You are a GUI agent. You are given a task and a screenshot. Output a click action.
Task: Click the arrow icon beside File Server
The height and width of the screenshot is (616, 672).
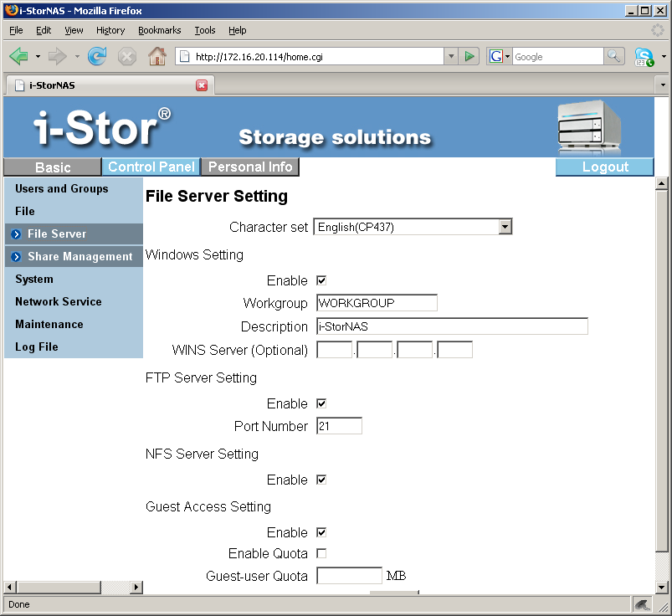tap(16, 234)
